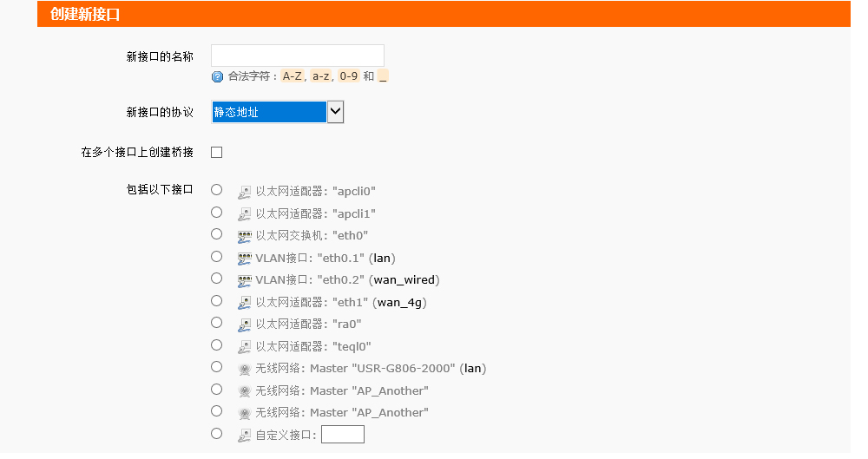Click the eth0 ethernet switch icon
The image size is (868, 459).
244,235
